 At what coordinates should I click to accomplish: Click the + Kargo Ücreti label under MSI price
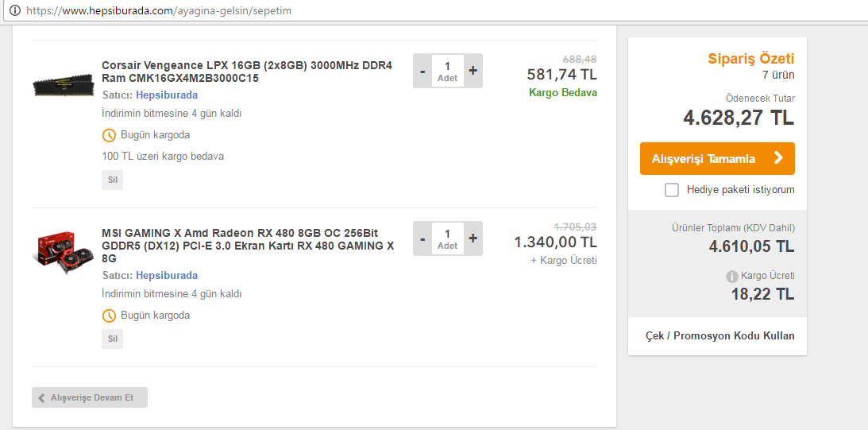[564, 261]
